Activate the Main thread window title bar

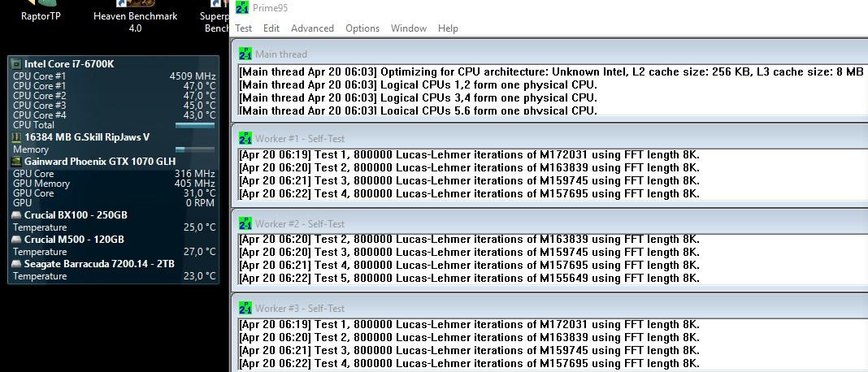pyautogui.click(x=549, y=54)
